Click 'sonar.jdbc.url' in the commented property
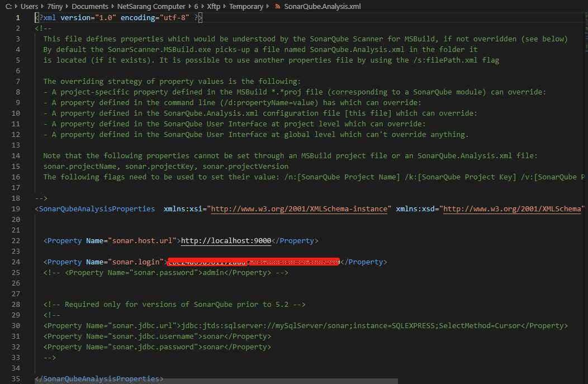Image resolution: width=588 pixels, height=384 pixels. pyautogui.click(x=142, y=326)
